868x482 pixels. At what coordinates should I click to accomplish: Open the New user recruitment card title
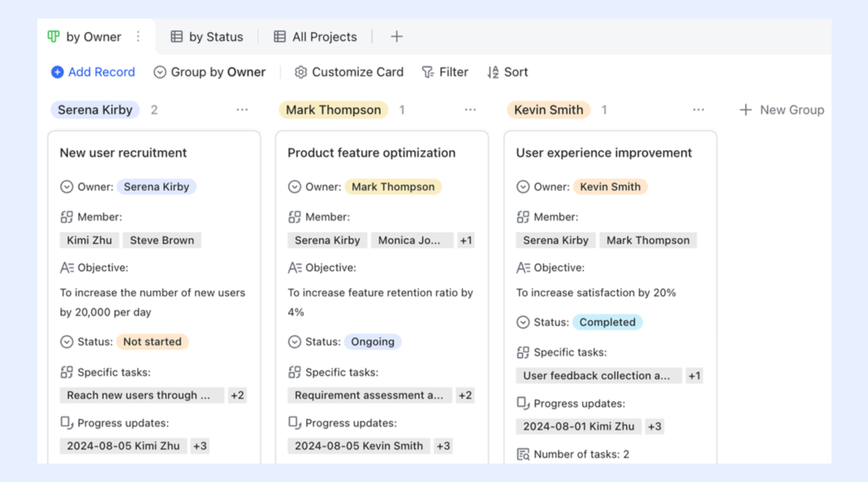click(123, 153)
